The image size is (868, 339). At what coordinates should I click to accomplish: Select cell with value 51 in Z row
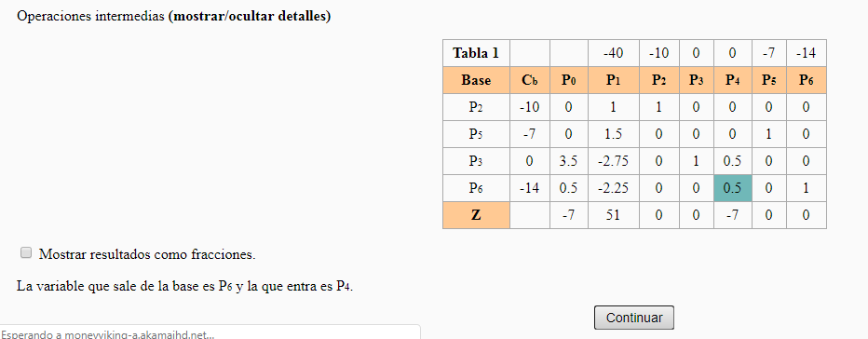614,215
